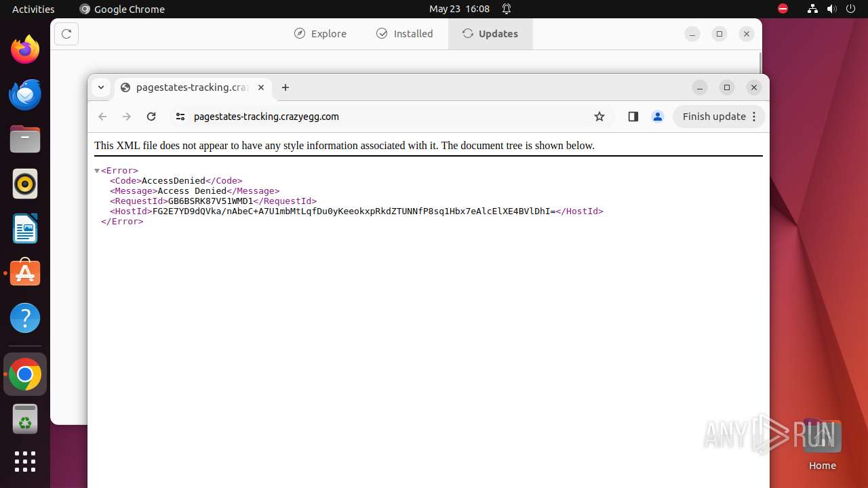
Task: Switch to Explore tab in Software window
Action: tap(321, 34)
